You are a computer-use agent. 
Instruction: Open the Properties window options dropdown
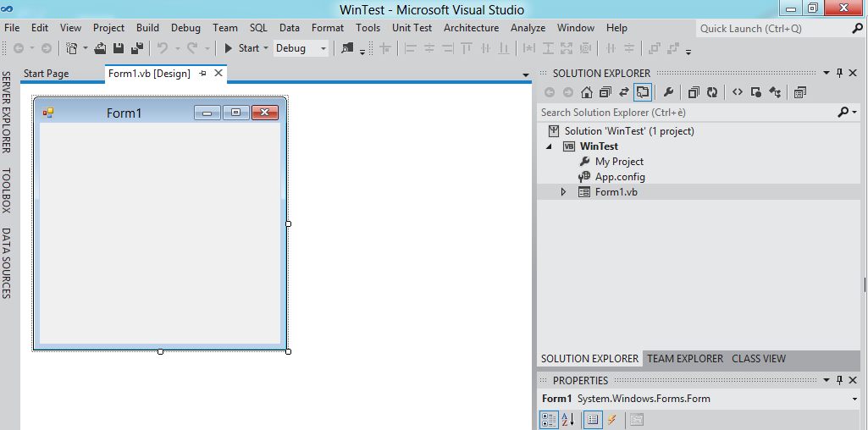point(826,380)
